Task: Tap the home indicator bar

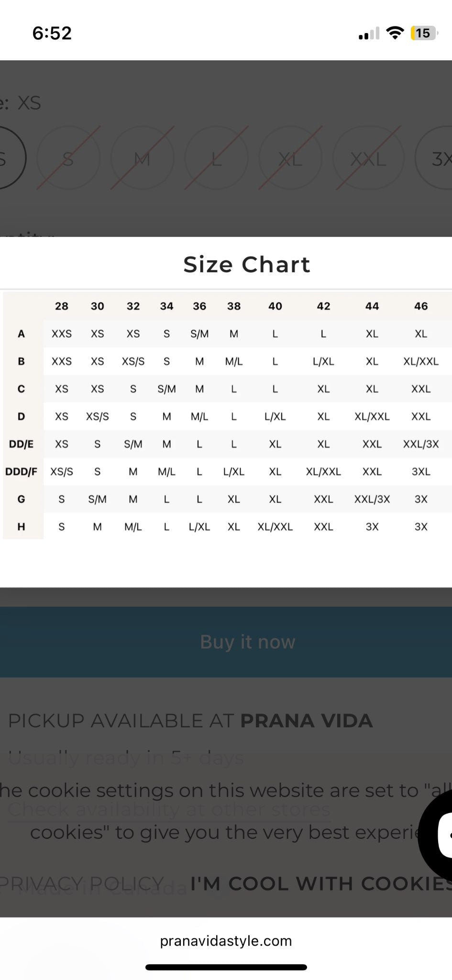Action: pos(226,967)
